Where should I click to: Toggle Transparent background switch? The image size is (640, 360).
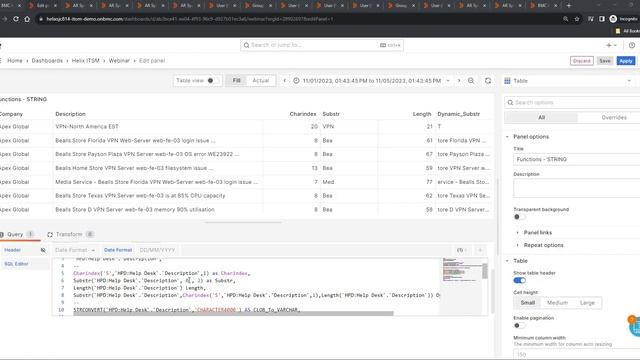coord(520,217)
